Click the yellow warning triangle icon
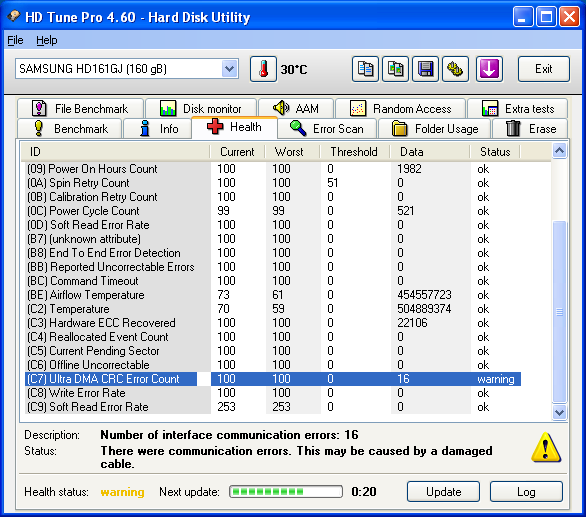The width and height of the screenshot is (586, 517). click(546, 447)
